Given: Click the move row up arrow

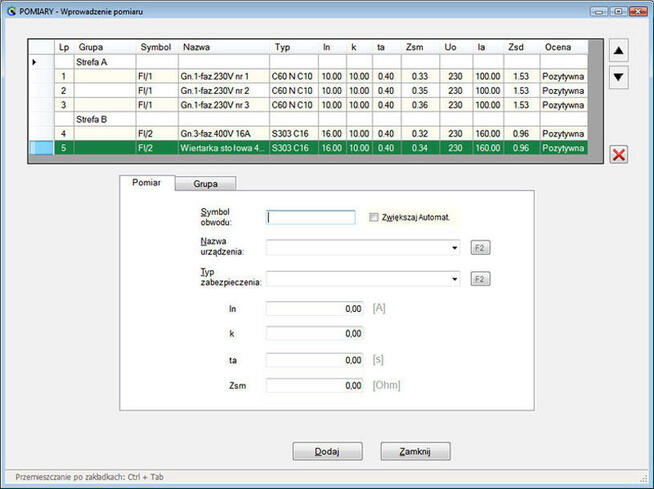Looking at the screenshot, I should (619, 51).
